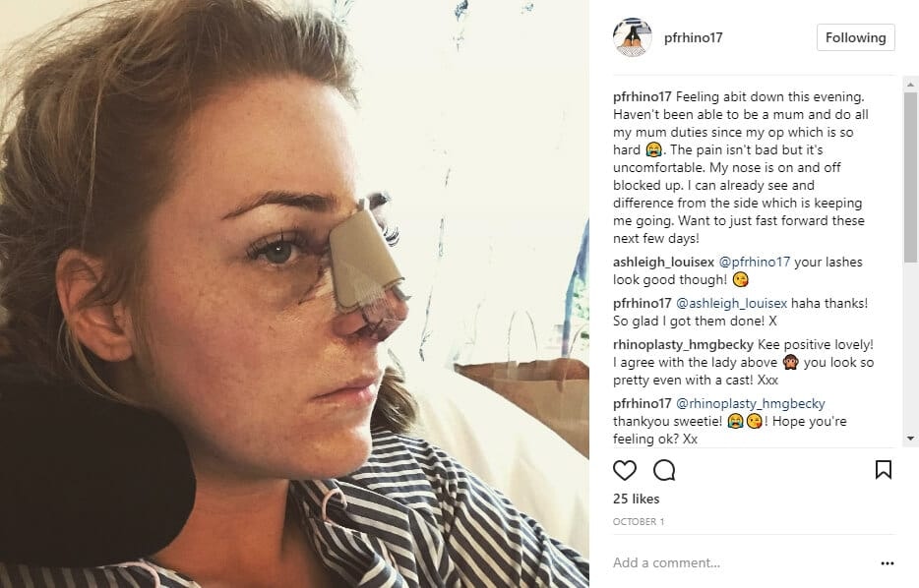
Task: Open the OCTOBER 1 post timestamp
Action: pos(639,521)
